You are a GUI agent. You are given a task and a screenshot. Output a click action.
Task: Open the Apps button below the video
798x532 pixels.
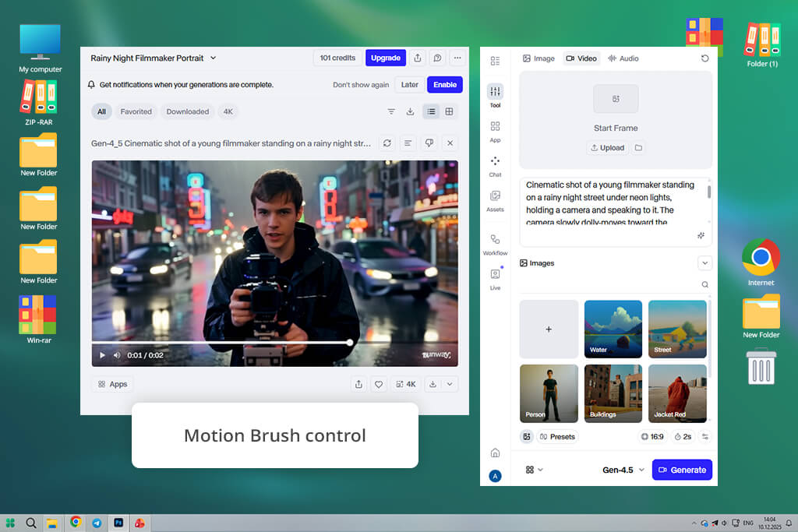pyautogui.click(x=112, y=384)
